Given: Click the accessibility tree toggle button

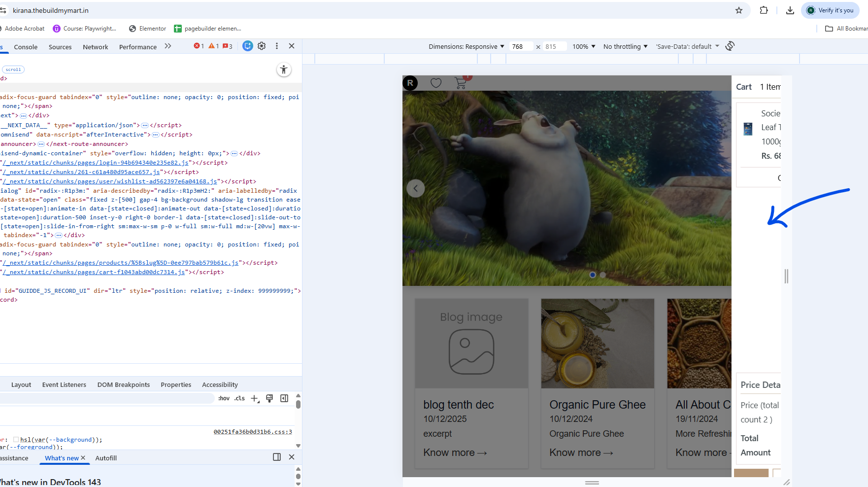Looking at the screenshot, I should pyautogui.click(x=284, y=70).
